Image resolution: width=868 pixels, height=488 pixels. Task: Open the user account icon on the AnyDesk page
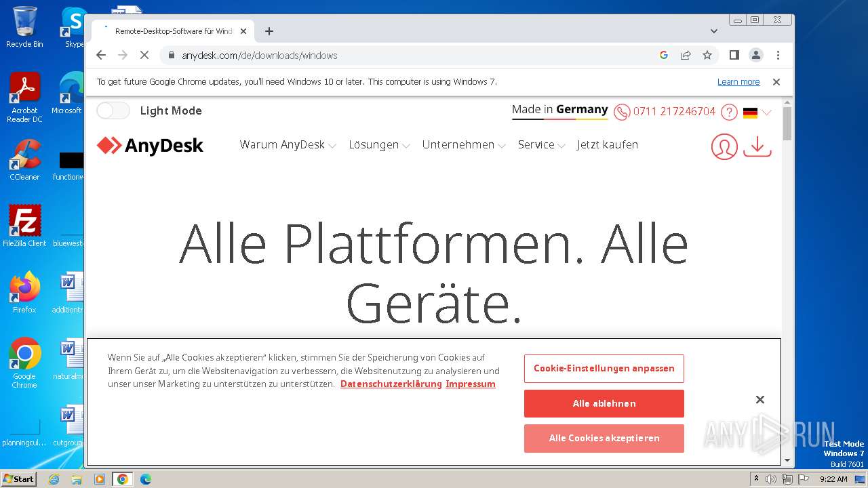point(724,146)
